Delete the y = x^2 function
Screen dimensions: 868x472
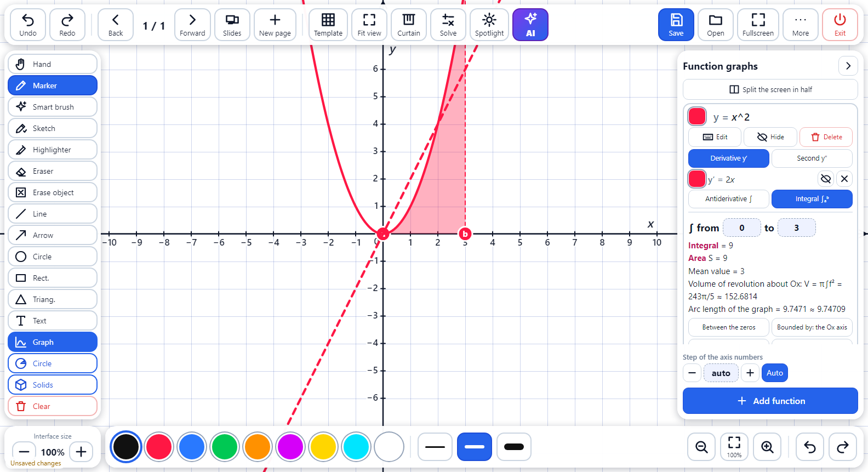(x=826, y=137)
